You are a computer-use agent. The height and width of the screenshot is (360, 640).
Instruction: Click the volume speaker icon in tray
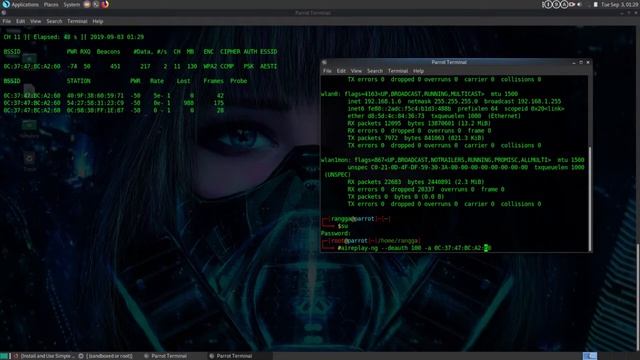[x=580, y=4]
